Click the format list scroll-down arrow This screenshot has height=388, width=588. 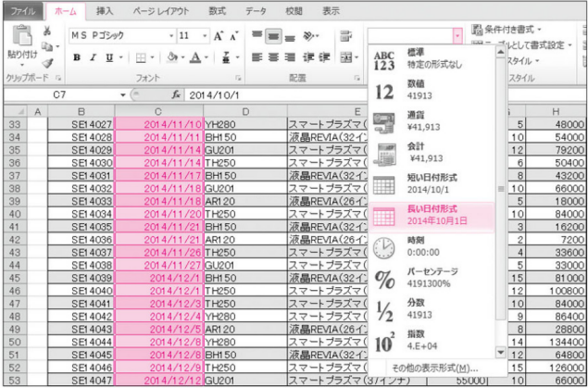coord(501,352)
